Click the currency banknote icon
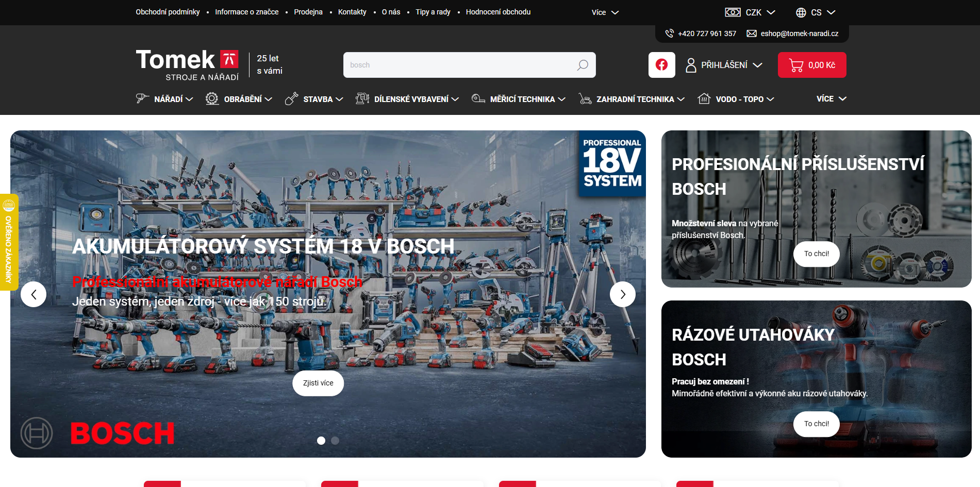The height and width of the screenshot is (487, 980). coord(733,12)
